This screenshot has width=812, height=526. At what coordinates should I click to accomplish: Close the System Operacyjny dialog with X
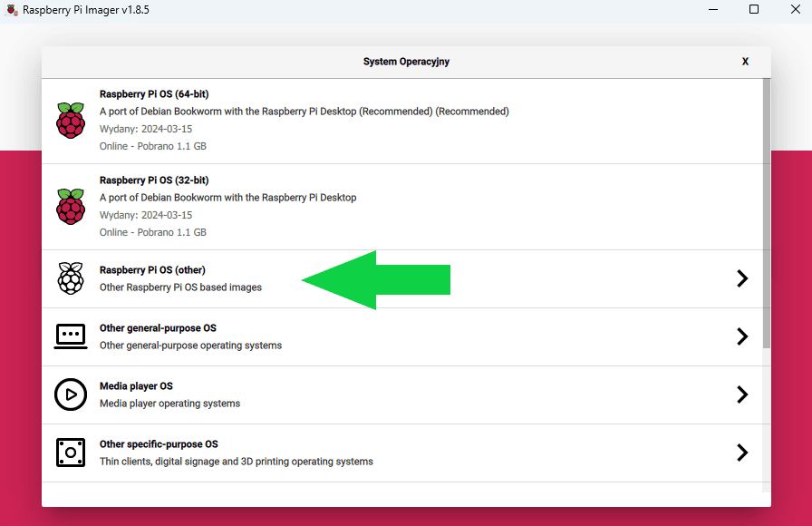[745, 61]
